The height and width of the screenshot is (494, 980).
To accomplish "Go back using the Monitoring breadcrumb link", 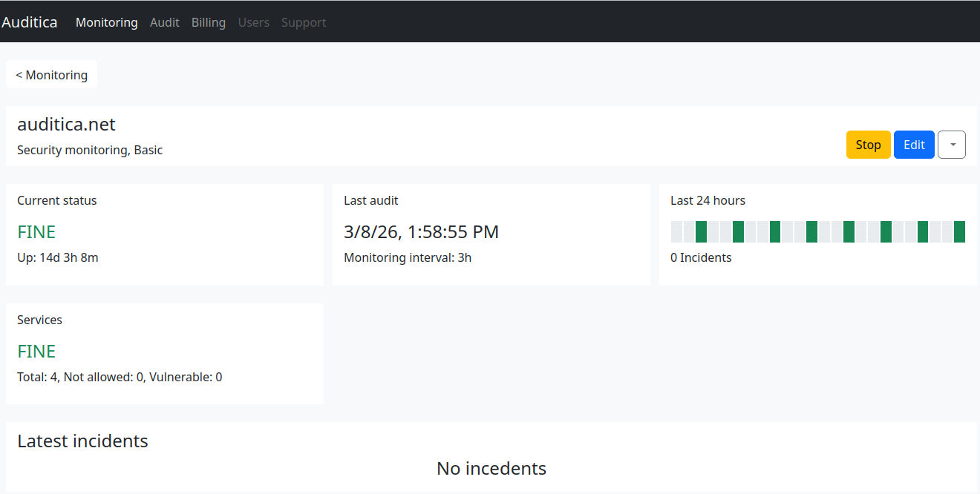I will click(51, 74).
